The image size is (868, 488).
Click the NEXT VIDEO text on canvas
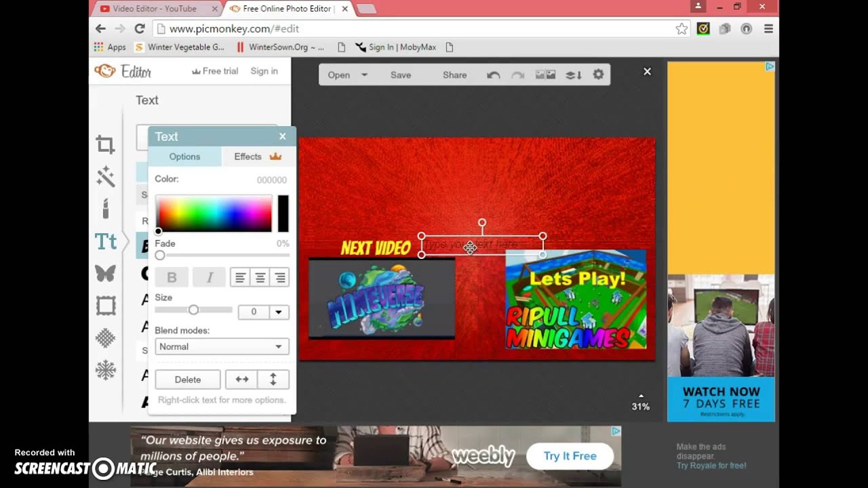pos(376,248)
